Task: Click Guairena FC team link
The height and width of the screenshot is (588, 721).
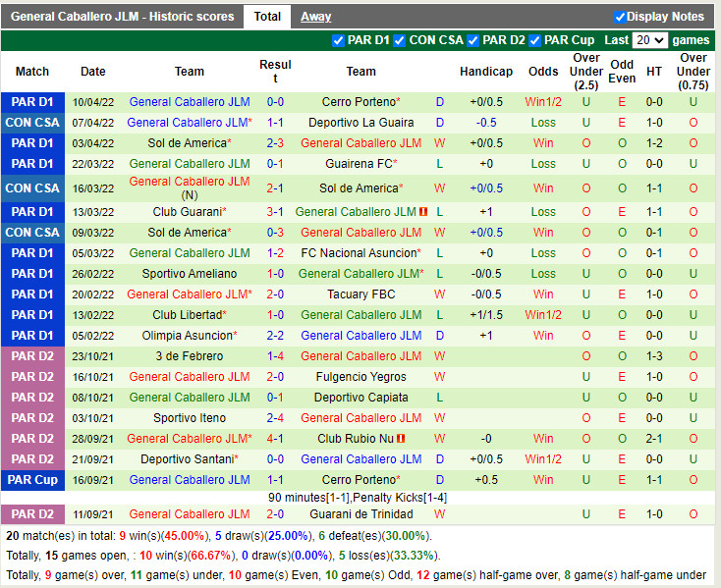Action: [x=360, y=164]
